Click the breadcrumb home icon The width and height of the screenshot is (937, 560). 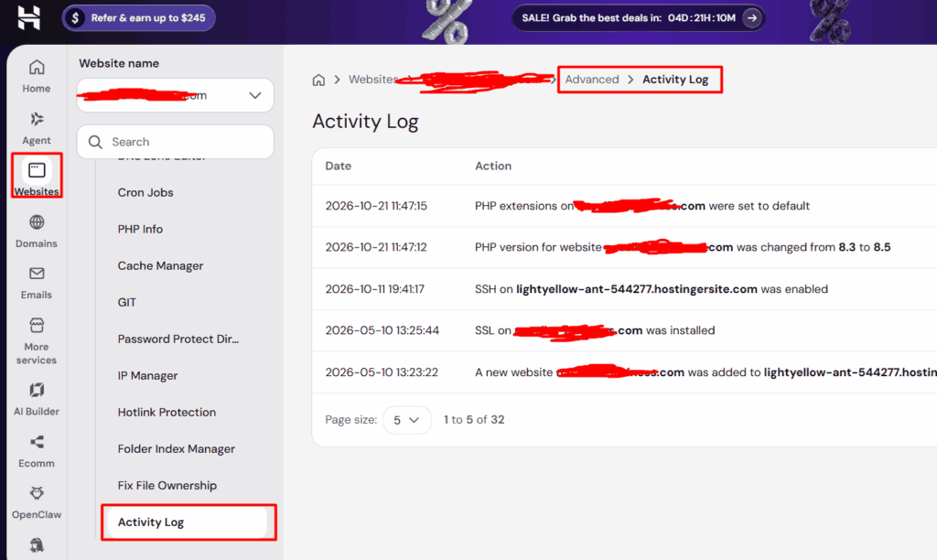[318, 80]
